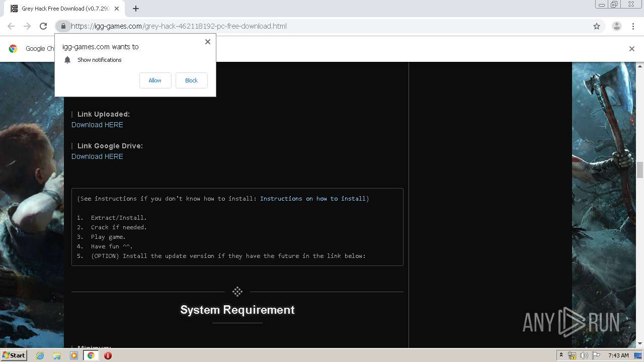Viewport: 644px width, 362px height.
Task: Click the notification bell icon in popup
Action: pos(67,60)
